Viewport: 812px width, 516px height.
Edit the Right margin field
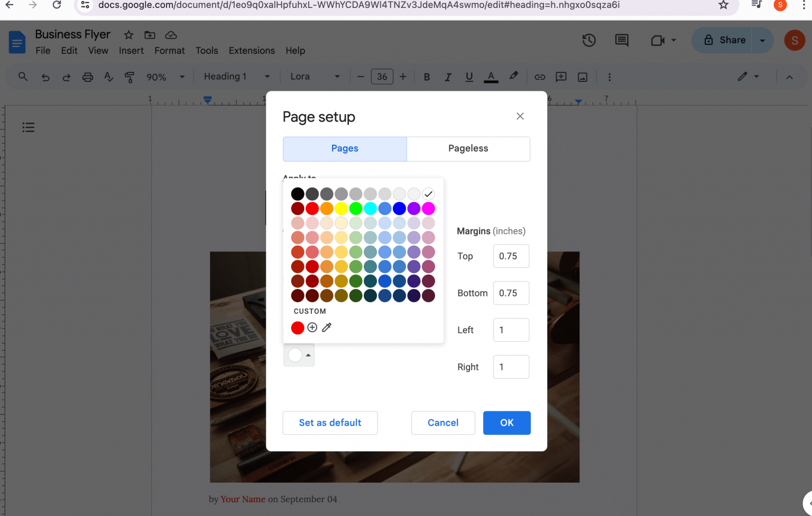click(511, 367)
